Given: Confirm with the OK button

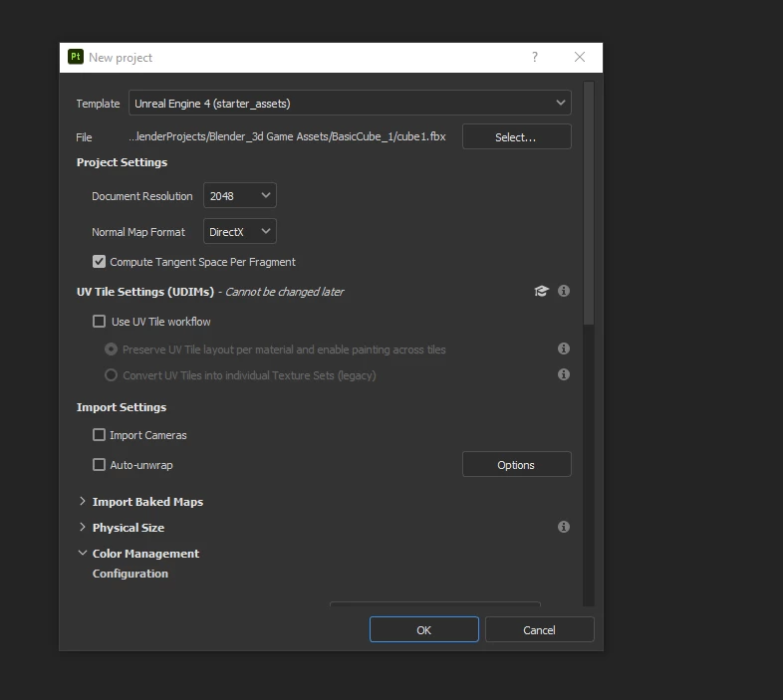Looking at the screenshot, I should pyautogui.click(x=424, y=629).
